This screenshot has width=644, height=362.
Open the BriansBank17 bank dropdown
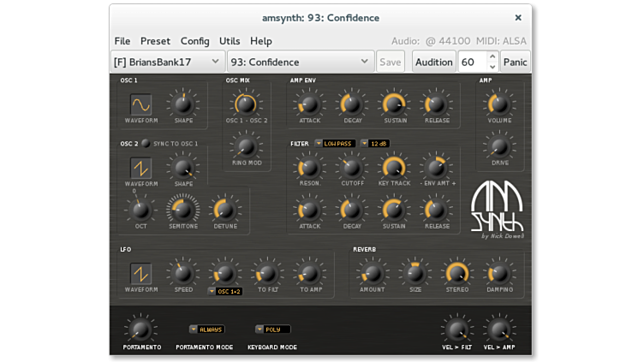[x=168, y=62]
